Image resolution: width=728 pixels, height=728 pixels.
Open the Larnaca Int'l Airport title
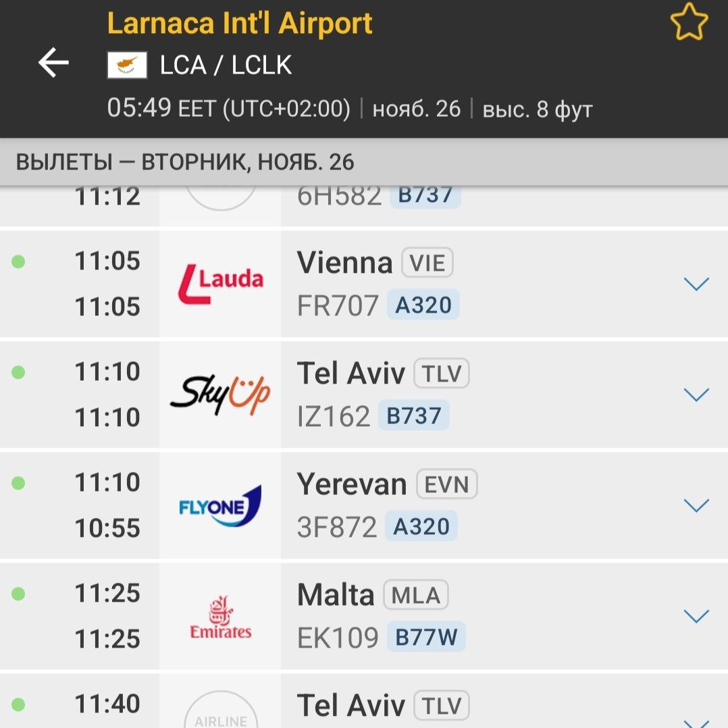tap(240, 23)
